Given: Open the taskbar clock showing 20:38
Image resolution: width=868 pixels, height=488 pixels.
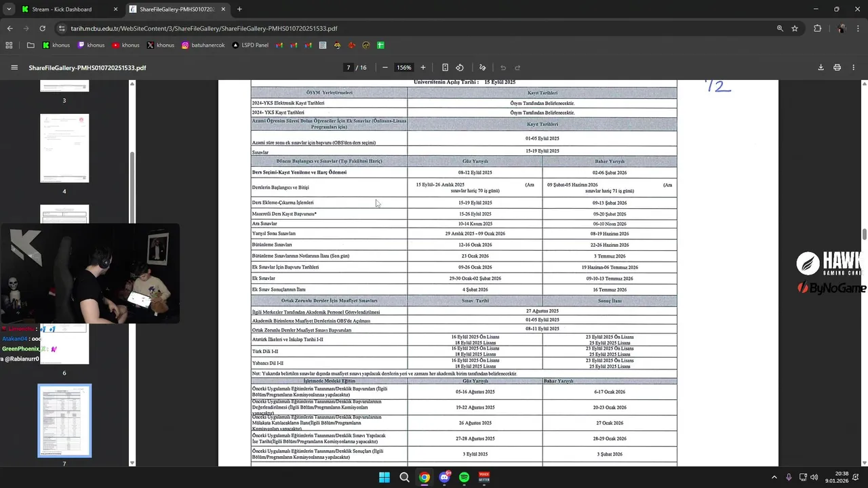Looking at the screenshot, I should (836, 477).
